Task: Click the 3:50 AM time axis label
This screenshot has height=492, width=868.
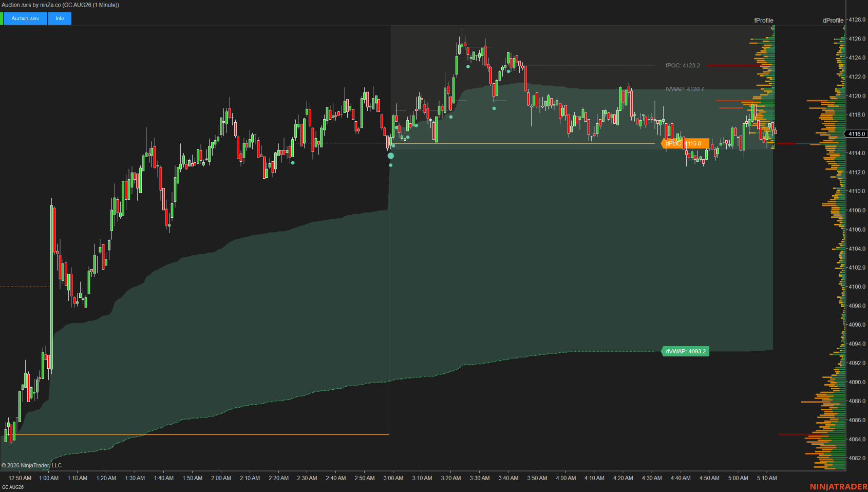Action: click(537, 478)
